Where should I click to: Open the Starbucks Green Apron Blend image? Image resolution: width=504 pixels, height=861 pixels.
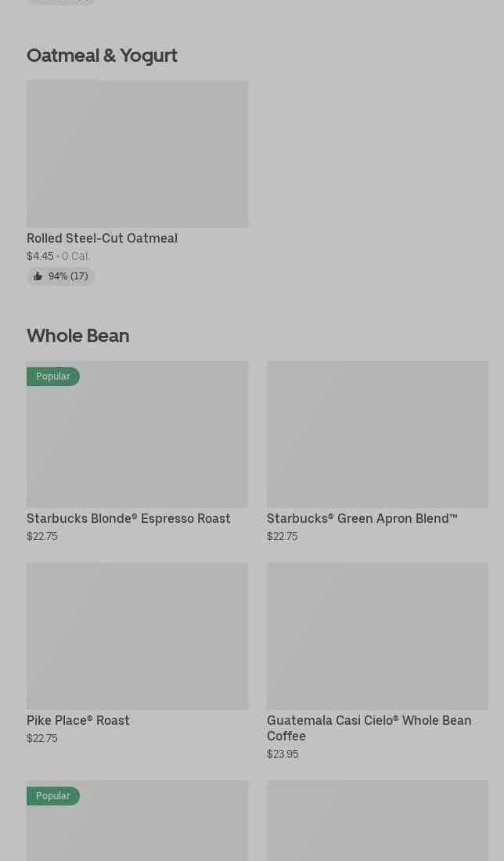(377, 434)
